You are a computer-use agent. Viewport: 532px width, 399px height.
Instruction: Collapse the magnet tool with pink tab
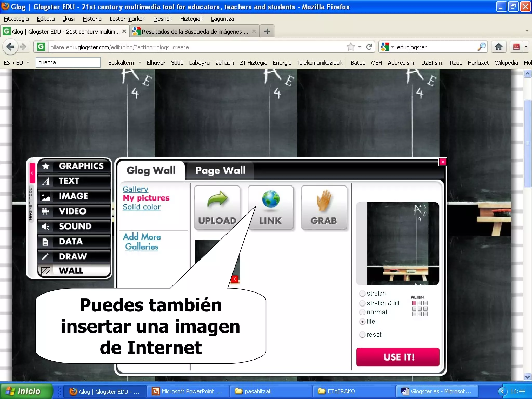(32, 173)
